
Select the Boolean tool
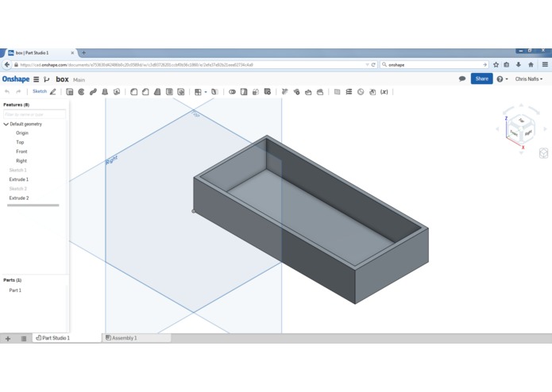[x=232, y=92]
